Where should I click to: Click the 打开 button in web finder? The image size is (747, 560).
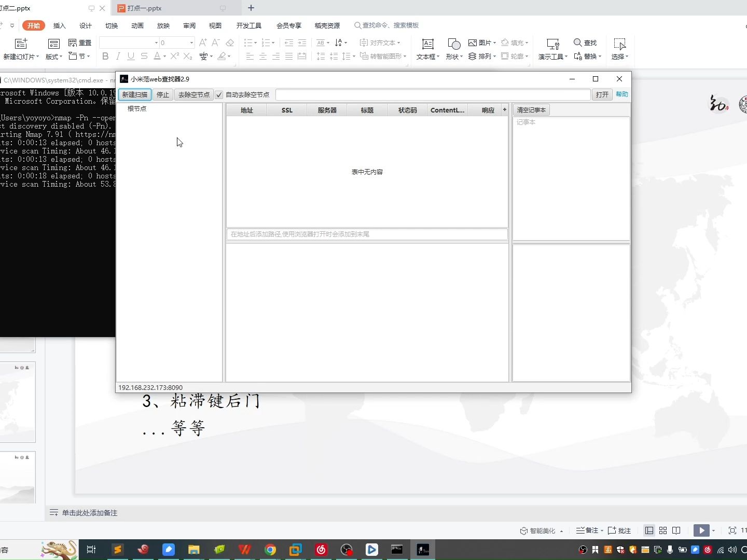coord(602,94)
